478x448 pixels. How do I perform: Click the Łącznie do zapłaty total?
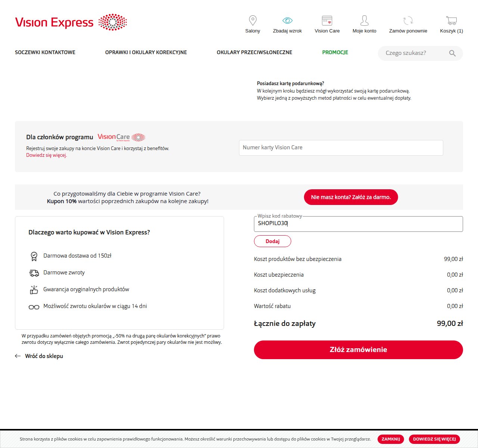(x=285, y=324)
